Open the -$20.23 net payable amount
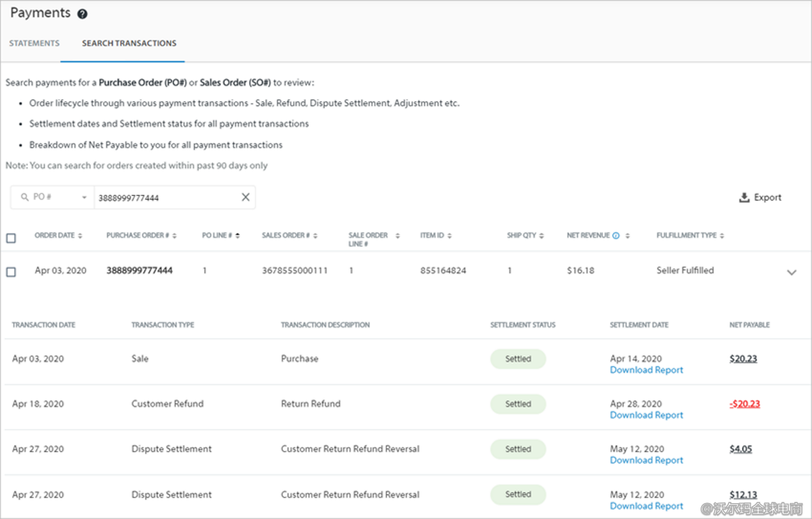Image resolution: width=812 pixels, height=519 pixels. pyautogui.click(x=744, y=404)
